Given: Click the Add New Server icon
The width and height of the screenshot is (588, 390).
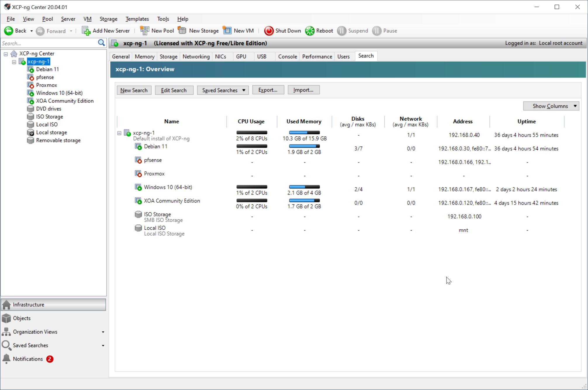Looking at the screenshot, I should pos(86,31).
